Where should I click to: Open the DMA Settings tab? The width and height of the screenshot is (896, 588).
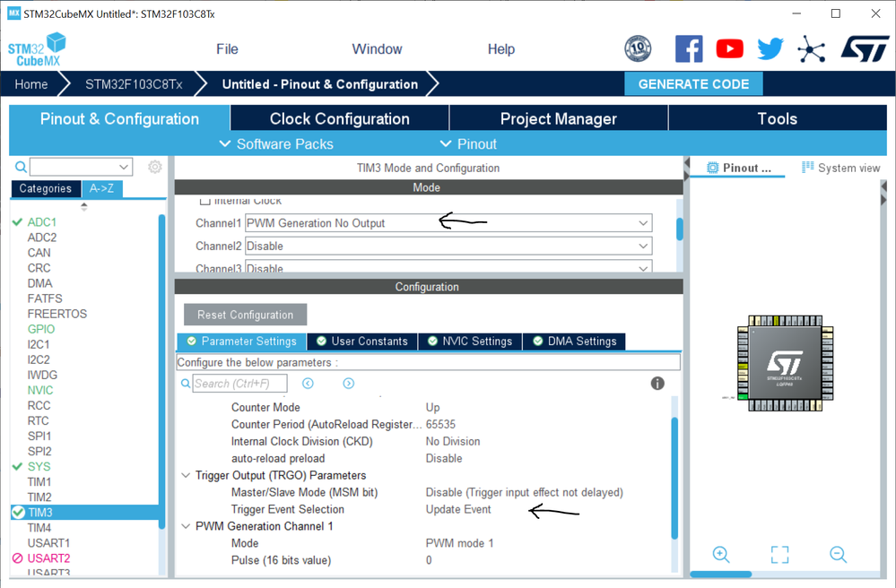click(574, 342)
